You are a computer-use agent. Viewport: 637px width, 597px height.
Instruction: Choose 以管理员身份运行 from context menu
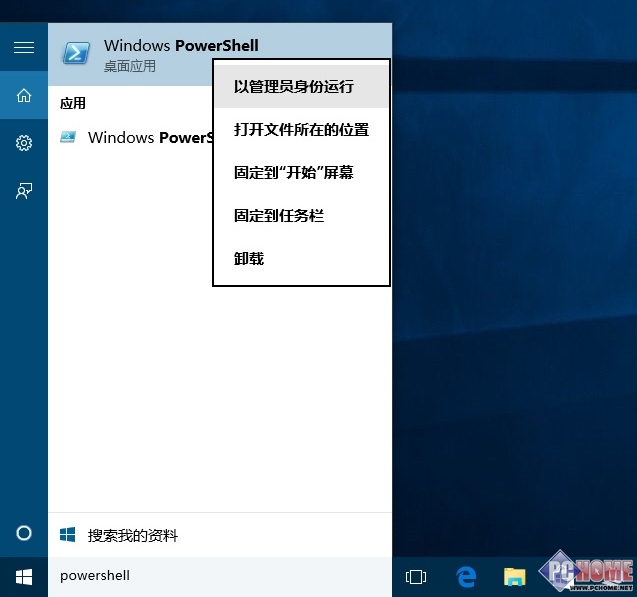[301, 87]
